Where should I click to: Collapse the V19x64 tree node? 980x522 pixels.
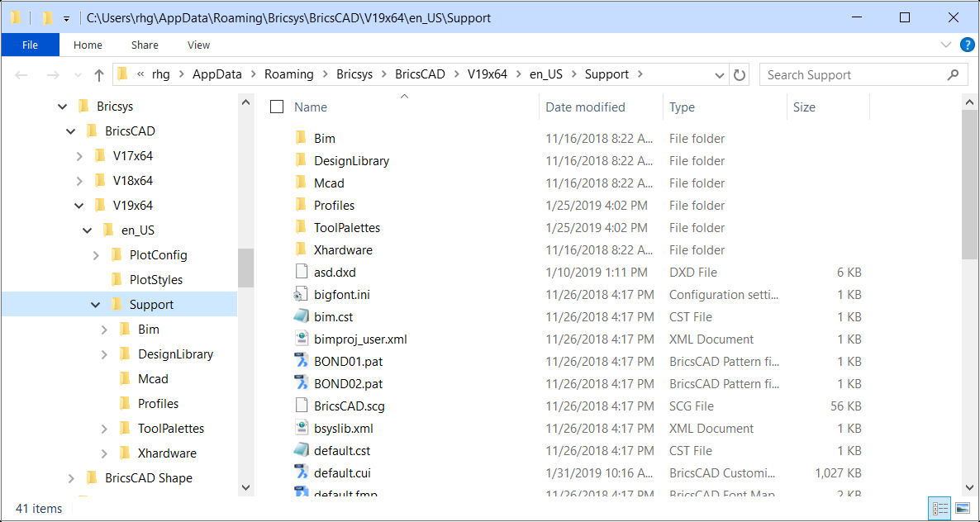(x=79, y=206)
